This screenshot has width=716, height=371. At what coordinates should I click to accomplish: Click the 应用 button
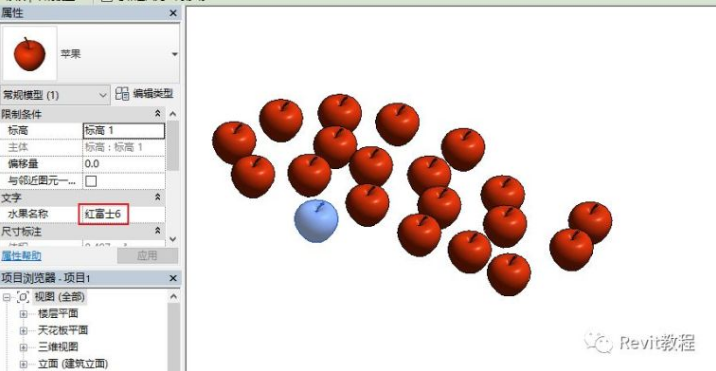coord(147,255)
